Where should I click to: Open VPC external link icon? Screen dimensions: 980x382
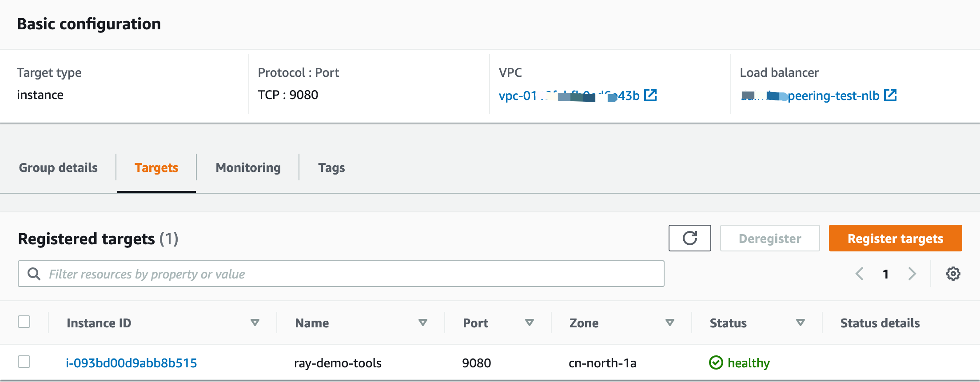point(650,95)
